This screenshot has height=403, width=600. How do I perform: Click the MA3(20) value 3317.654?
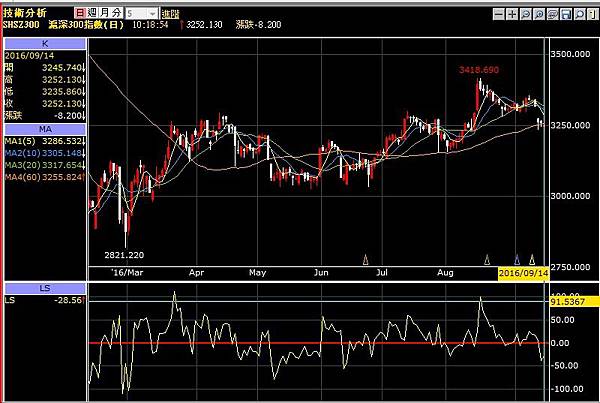(x=62, y=165)
